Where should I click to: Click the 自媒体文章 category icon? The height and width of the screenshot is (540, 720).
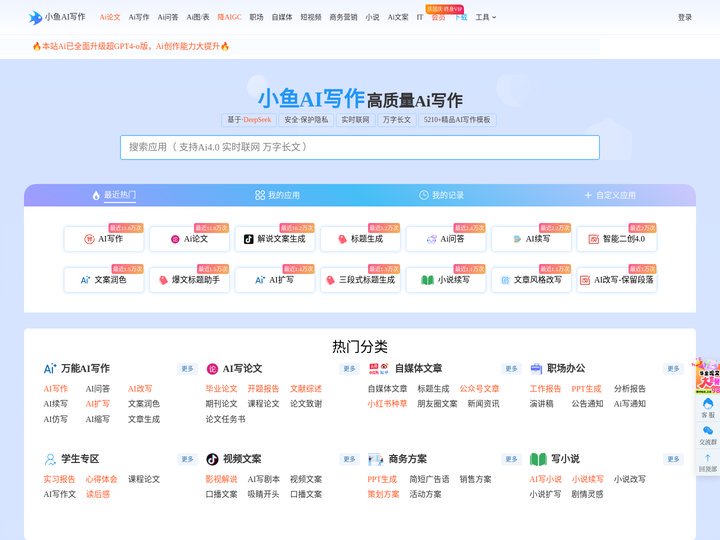tap(379, 368)
